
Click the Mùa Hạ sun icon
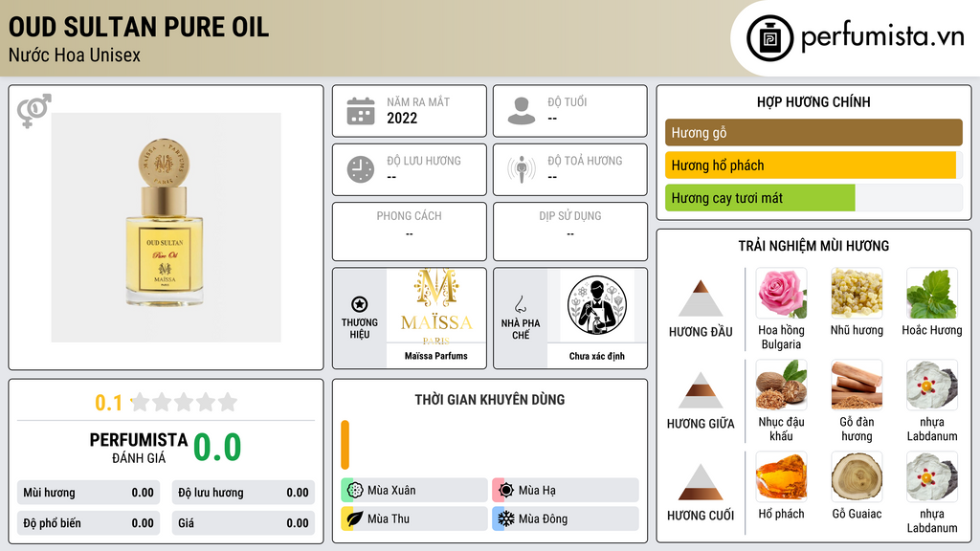pos(506,491)
